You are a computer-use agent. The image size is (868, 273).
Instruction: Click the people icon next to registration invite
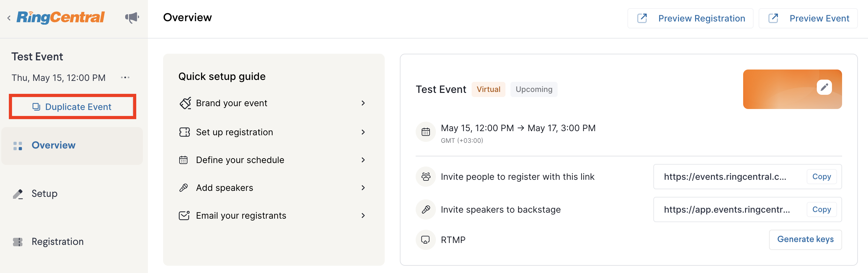point(425,176)
